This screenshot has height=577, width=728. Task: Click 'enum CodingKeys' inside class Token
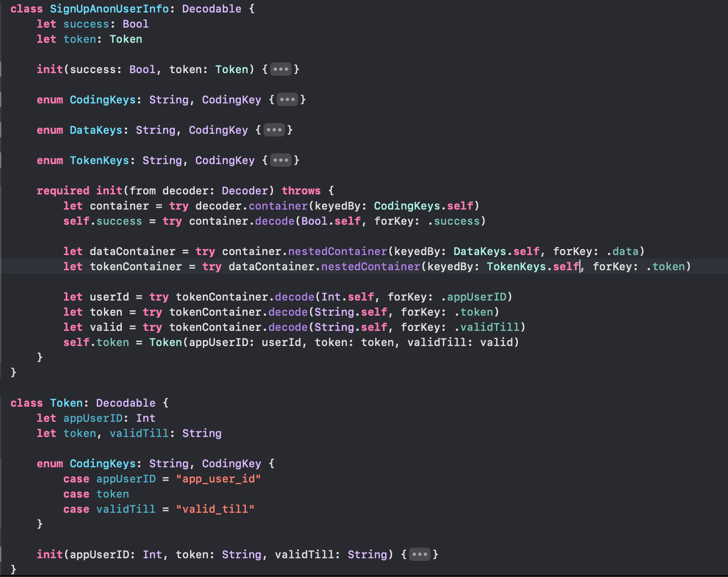tap(86, 464)
